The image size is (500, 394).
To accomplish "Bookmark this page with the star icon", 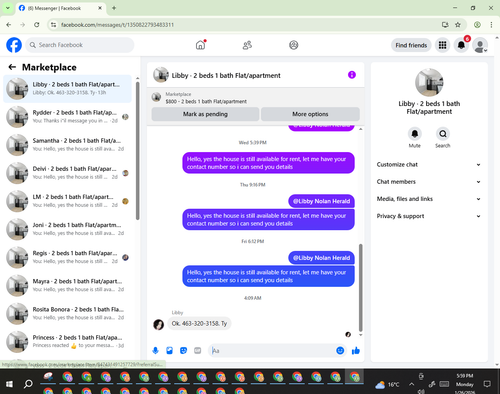I will (458, 25).
